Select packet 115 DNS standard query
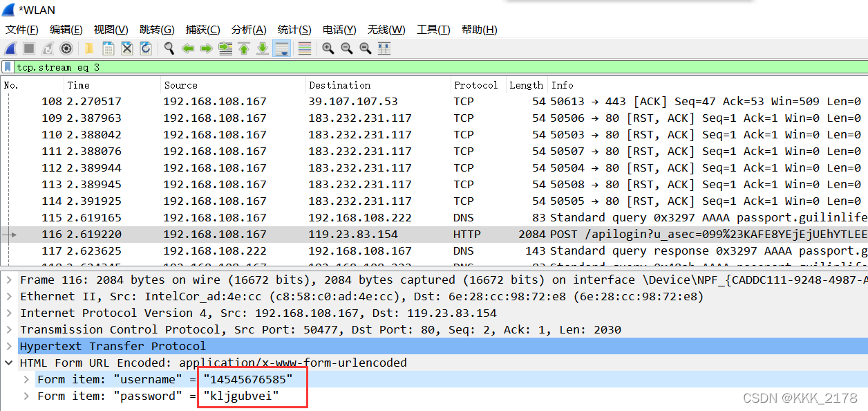 point(434,218)
